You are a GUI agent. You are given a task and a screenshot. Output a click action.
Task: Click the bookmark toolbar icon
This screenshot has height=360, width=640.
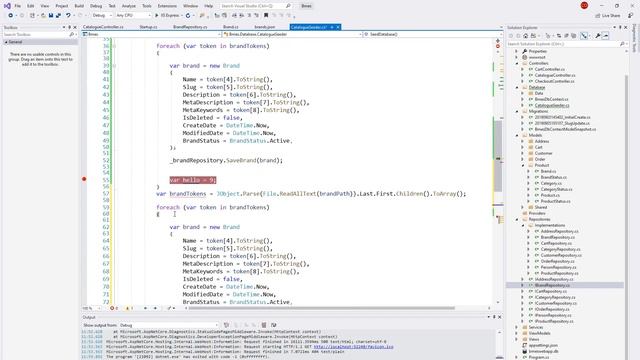point(266,16)
